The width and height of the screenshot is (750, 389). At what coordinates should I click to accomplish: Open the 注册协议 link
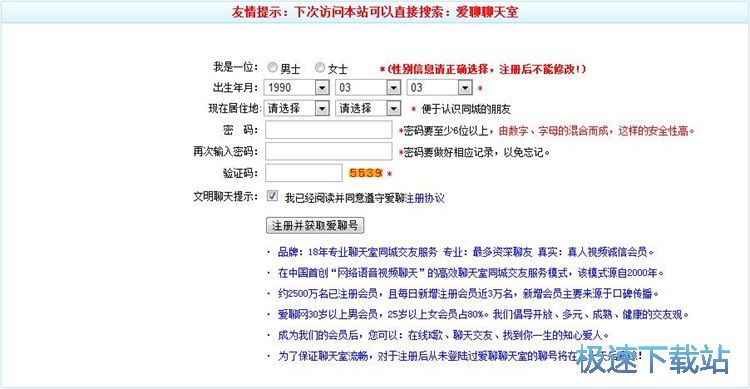(x=425, y=198)
